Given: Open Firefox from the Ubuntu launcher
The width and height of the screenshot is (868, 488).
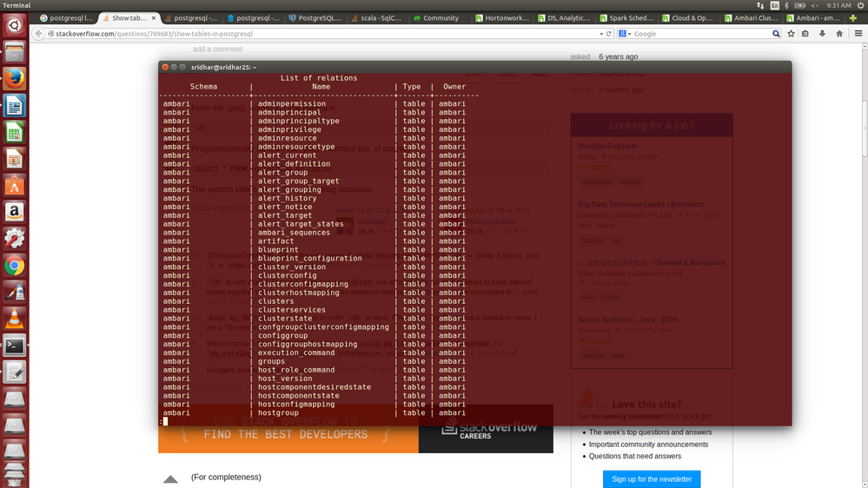Looking at the screenshot, I should point(15,78).
